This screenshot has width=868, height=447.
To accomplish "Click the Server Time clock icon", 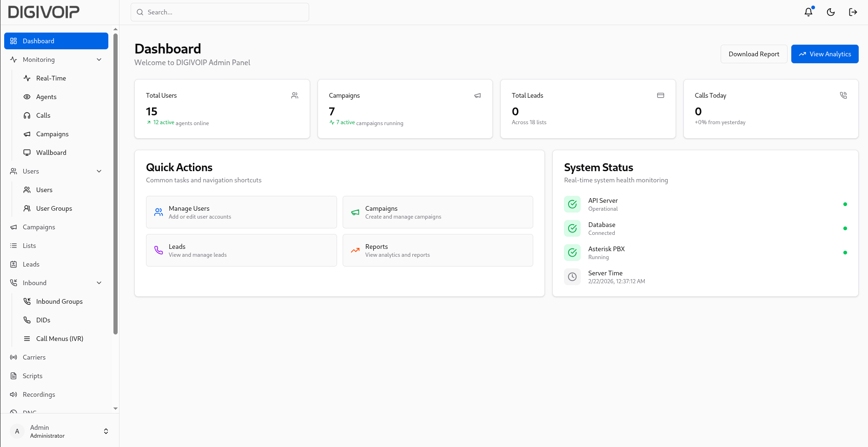I will pos(572,277).
